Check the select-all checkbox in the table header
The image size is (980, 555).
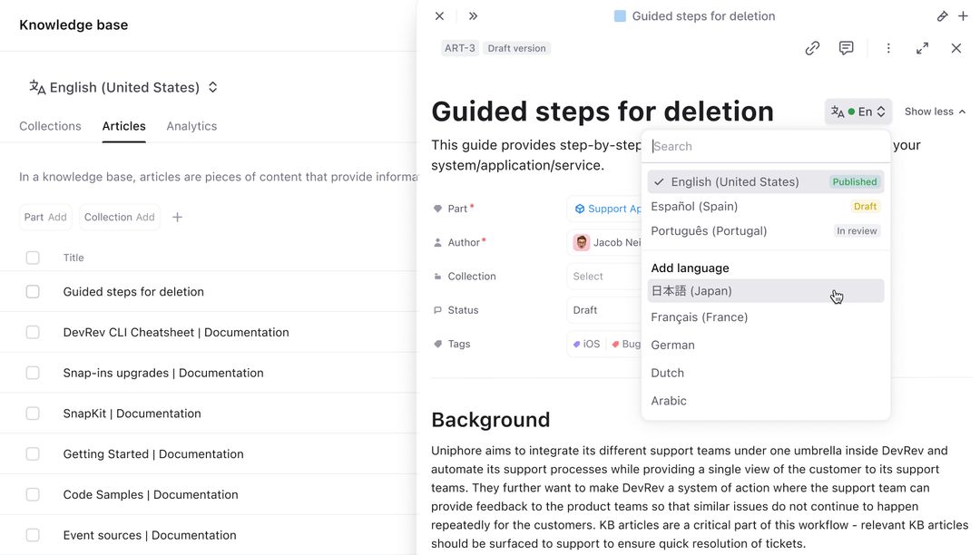(x=33, y=257)
